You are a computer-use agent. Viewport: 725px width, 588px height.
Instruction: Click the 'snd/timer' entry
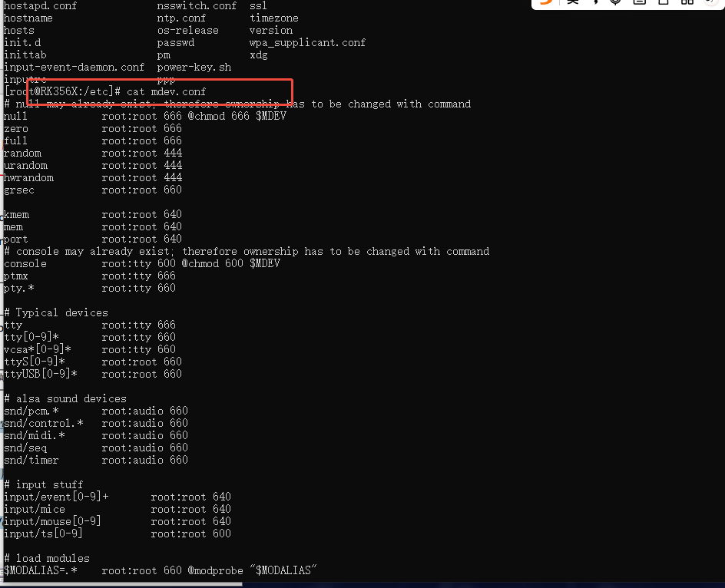pos(31,460)
